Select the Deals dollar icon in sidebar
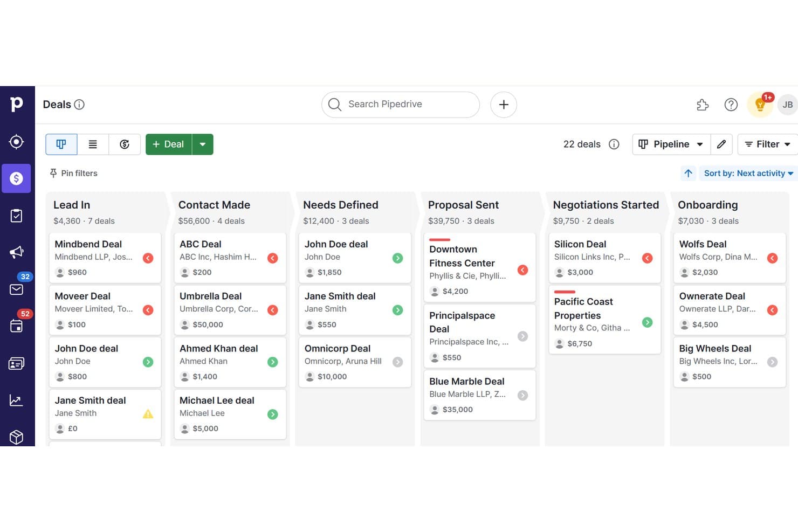 (x=16, y=178)
